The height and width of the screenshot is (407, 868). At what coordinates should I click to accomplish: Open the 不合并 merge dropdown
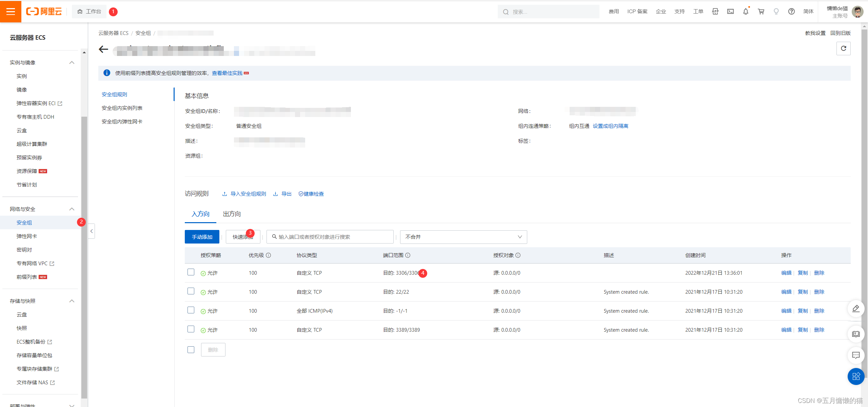coord(463,237)
